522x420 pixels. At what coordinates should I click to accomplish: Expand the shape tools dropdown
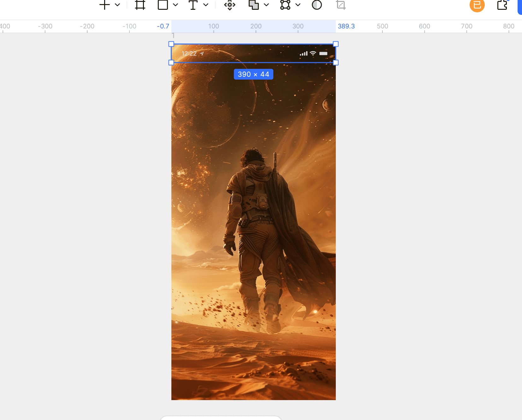point(175,5)
